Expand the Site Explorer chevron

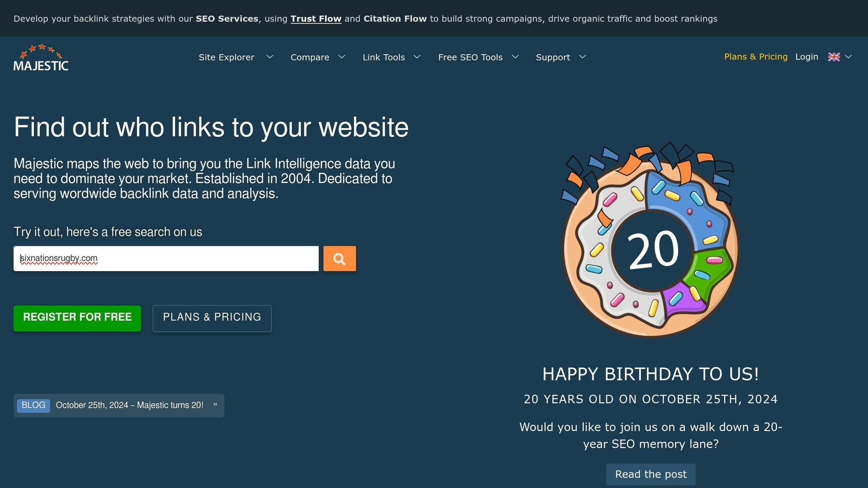(270, 57)
